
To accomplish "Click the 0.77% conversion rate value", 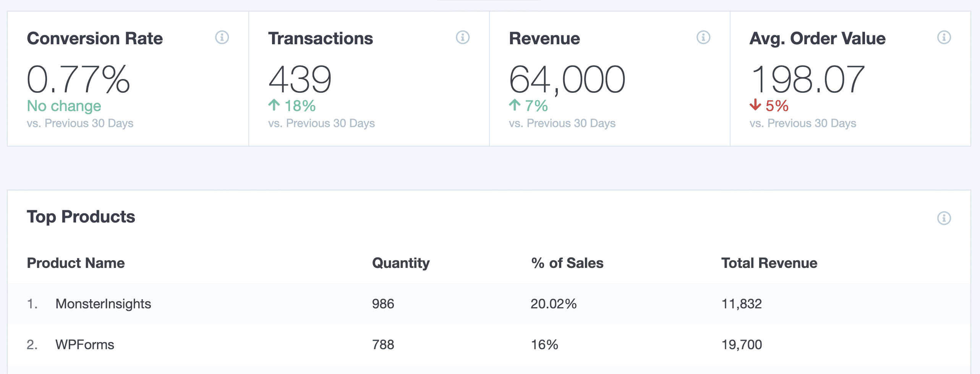I will coord(78,79).
